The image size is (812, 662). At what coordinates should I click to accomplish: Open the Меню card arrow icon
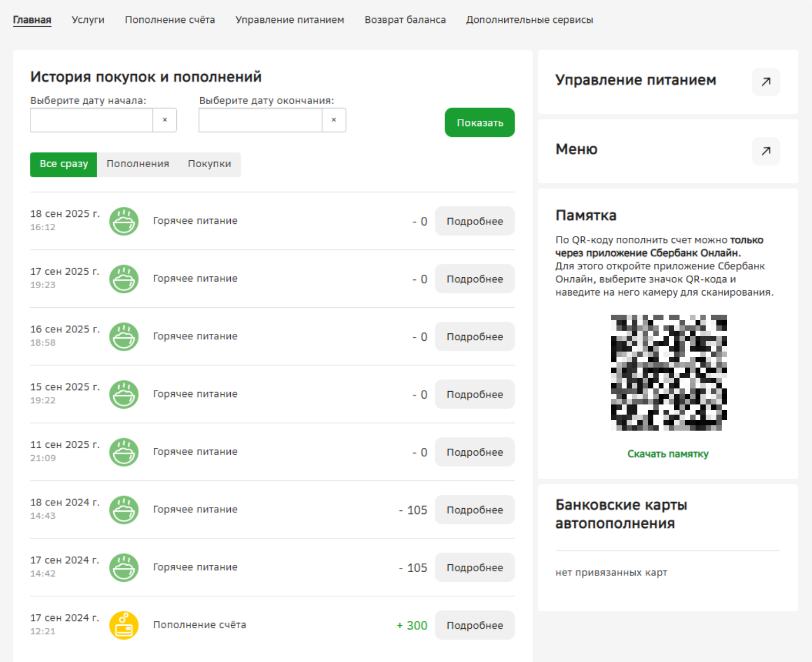coord(766,151)
